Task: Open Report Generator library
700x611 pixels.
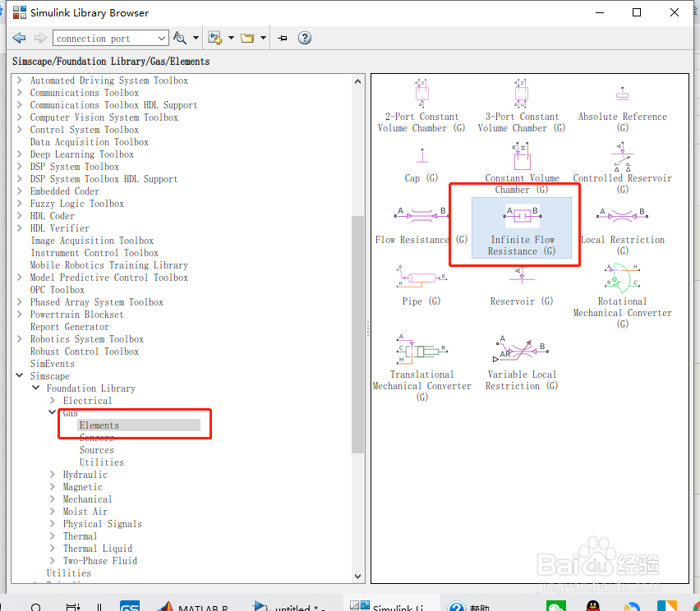Action: [70, 327]
